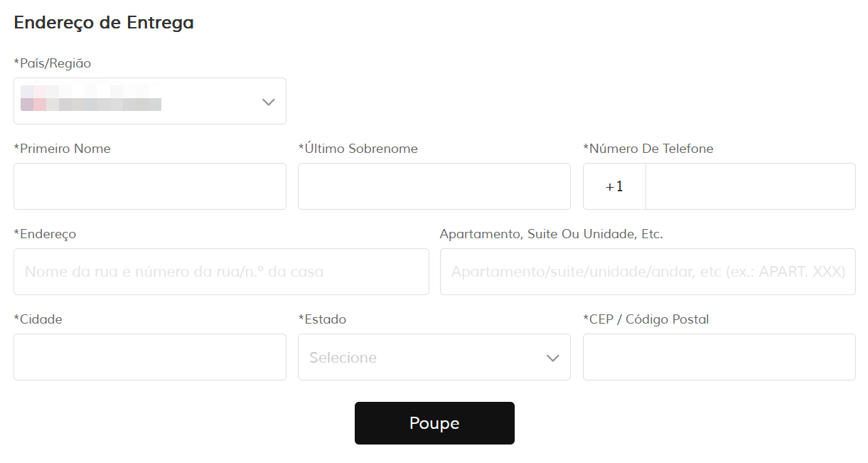This screenshot has height=463, width=868.
Task: Focus the Cidade text field
Action: pyautogui.click(x=149, y=357)
